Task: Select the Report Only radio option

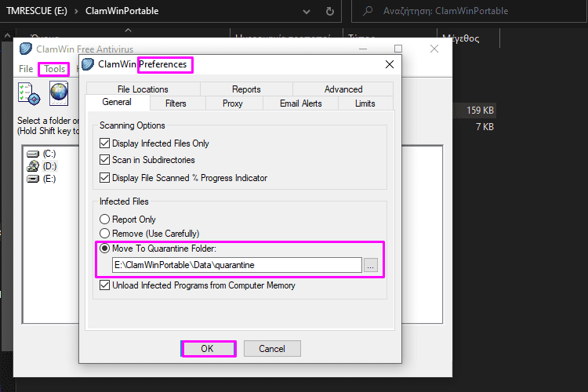Action: (x=104, y=219)
